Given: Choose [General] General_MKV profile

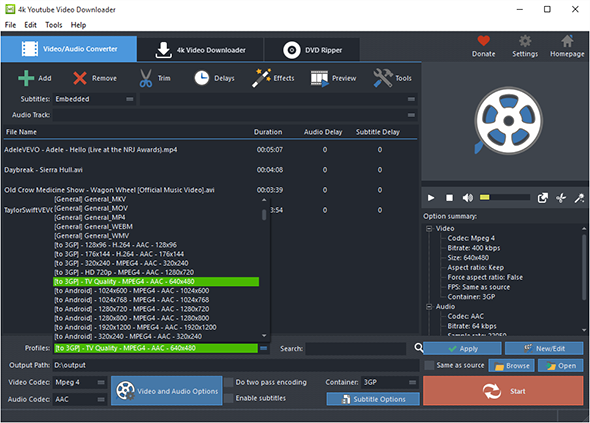Looking at the screenshot, I should 156,199.
